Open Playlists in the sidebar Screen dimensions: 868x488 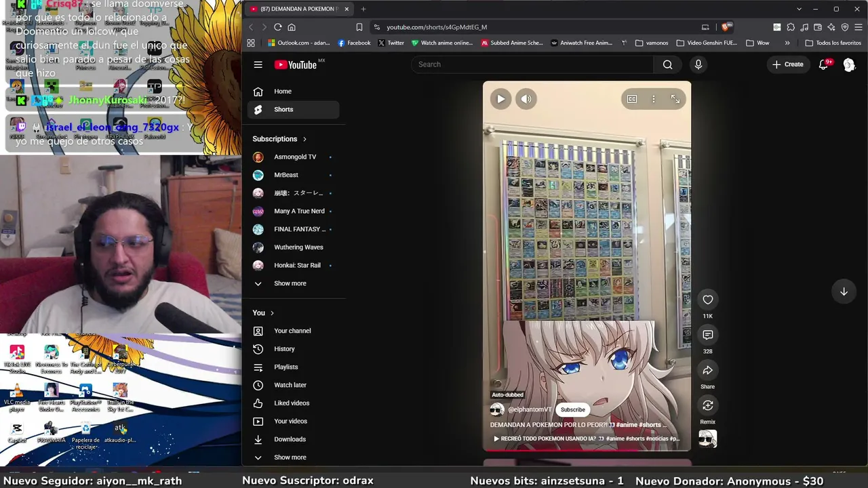click(293, 367)
